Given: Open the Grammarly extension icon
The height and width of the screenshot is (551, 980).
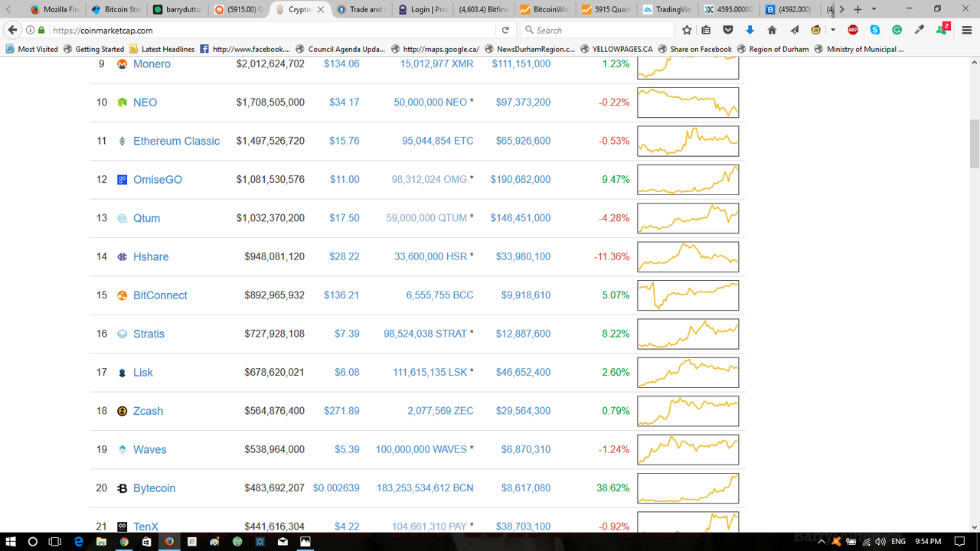Looking at the screenshot, I should 897,30.
